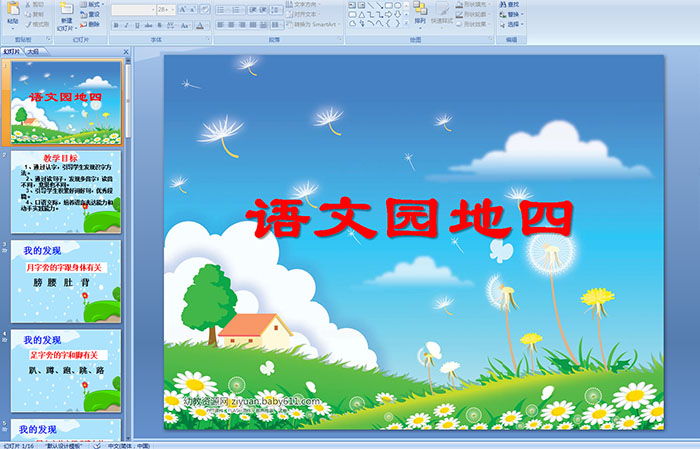Select the Right Arrow shape in gallery
The image size is (700, 449).
(389, 14)
